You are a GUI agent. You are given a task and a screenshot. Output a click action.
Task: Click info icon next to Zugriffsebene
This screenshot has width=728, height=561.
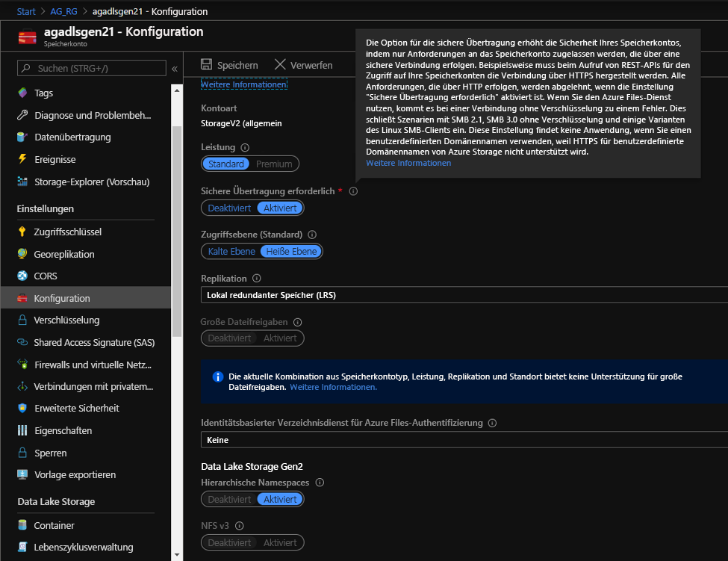point(312,235)
